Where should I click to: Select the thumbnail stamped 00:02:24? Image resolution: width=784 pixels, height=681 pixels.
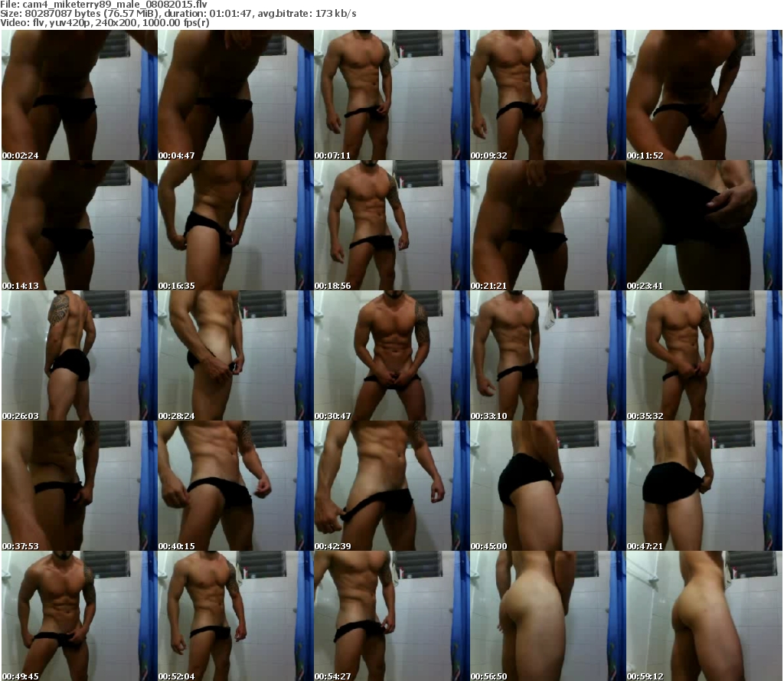[x=80, y=95]
